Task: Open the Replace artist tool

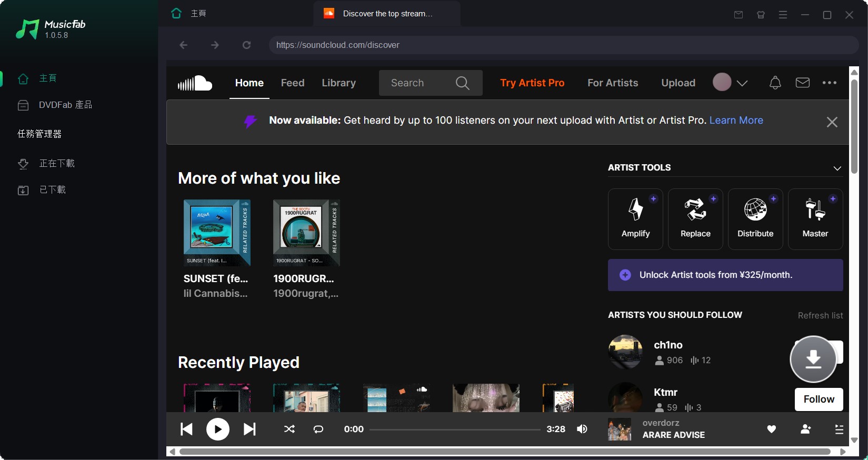Action: [695, 219]
